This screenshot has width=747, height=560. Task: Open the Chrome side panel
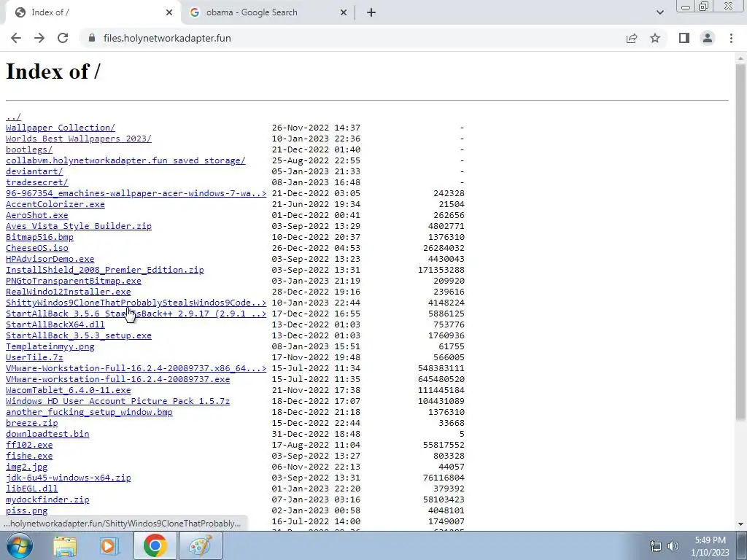tap(684, 38)
